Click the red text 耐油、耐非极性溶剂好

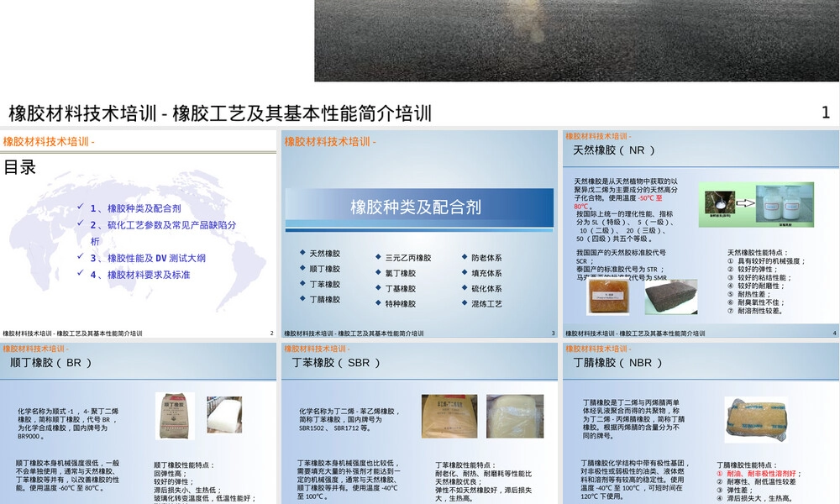tap(761, 474)
